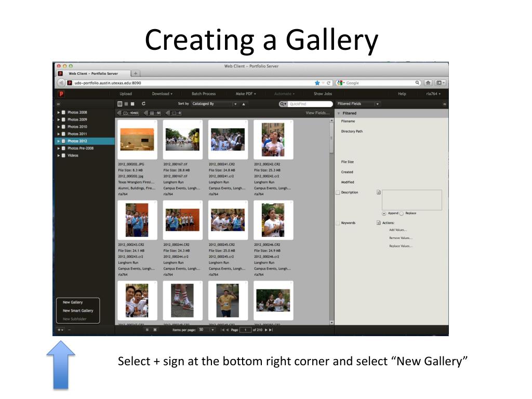Enable the Keywords checkbox
Viewport: 532px width, 399px height.
[x=338, y=223]
